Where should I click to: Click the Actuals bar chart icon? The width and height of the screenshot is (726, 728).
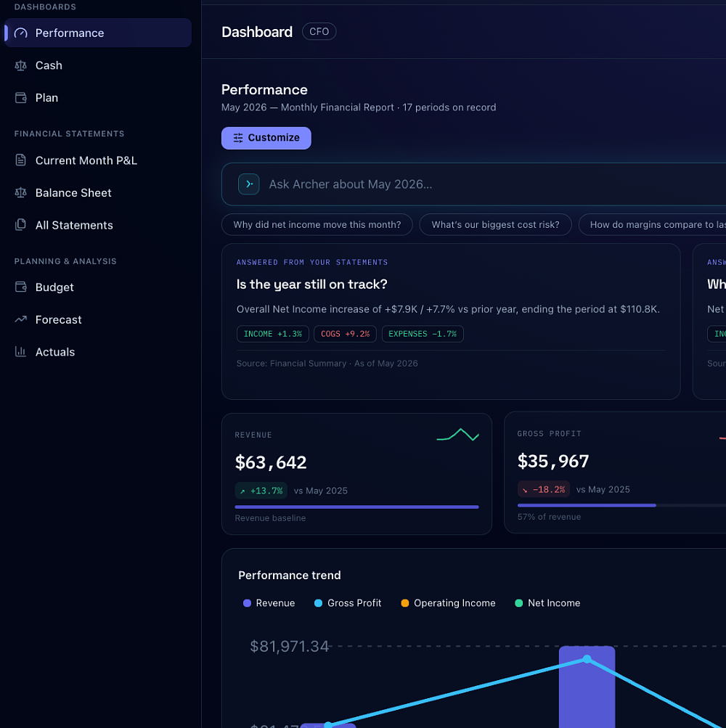tap(21, 351)
